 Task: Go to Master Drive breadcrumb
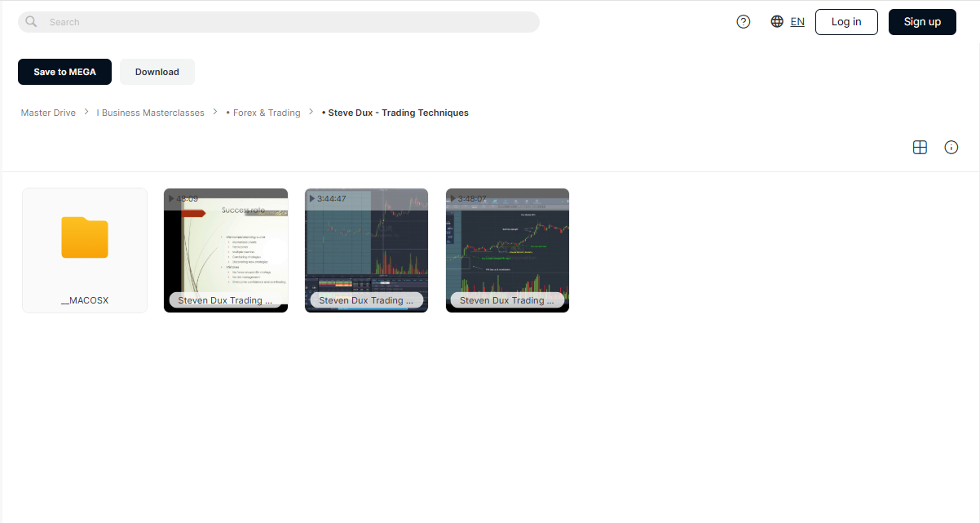[48, 113]
